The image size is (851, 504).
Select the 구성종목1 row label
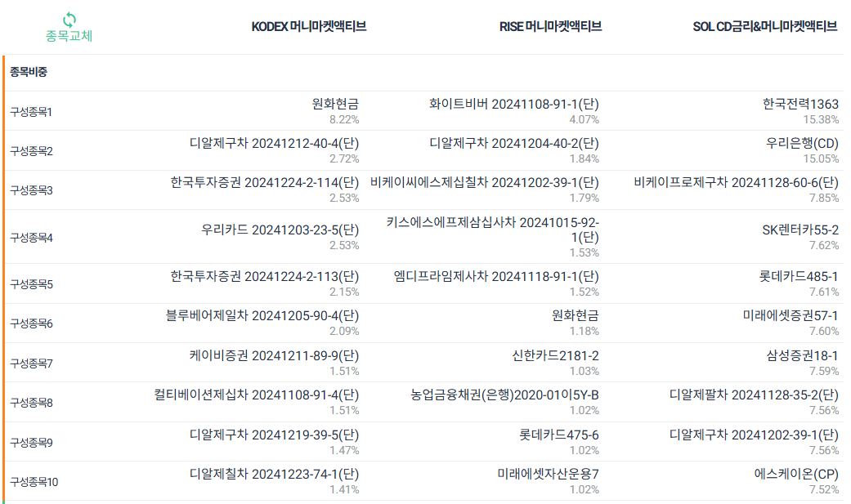31,112
